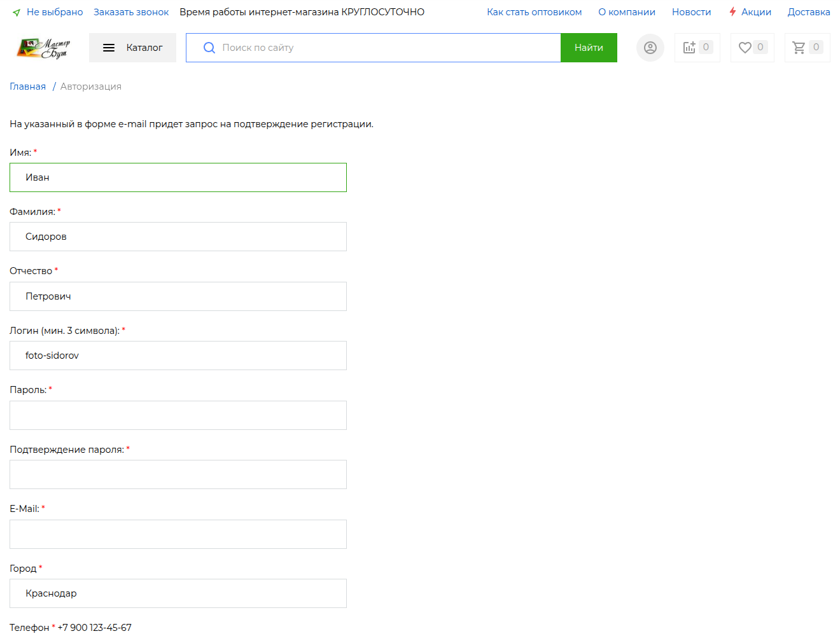Open favorites heart icon
Image resolution: width=840 pixels, height=636 pixels.
click(x=745, y=47)
